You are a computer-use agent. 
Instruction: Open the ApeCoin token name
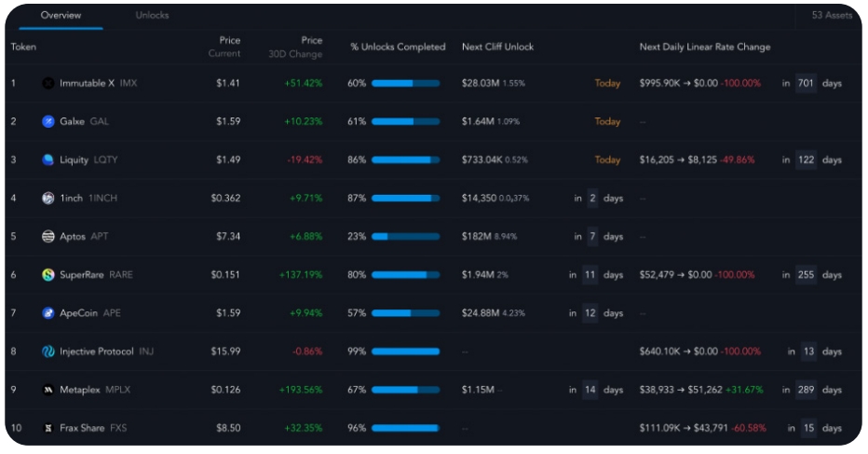click(78, 313)
